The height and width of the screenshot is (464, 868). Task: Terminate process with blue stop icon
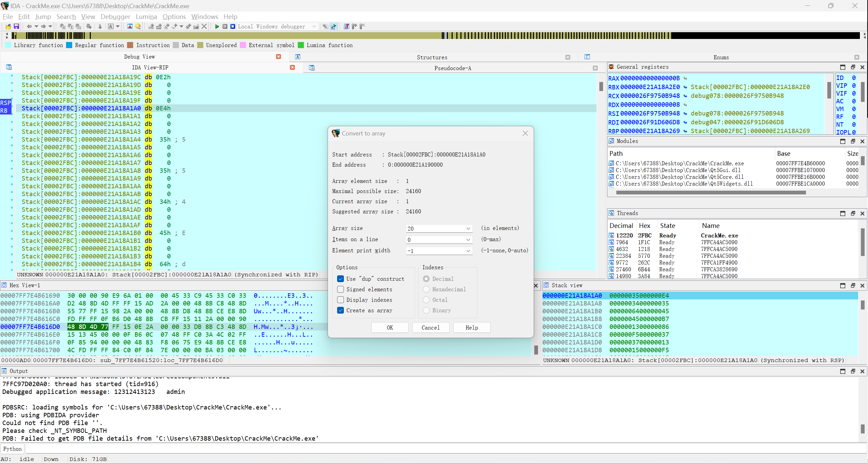click(233, 26)
